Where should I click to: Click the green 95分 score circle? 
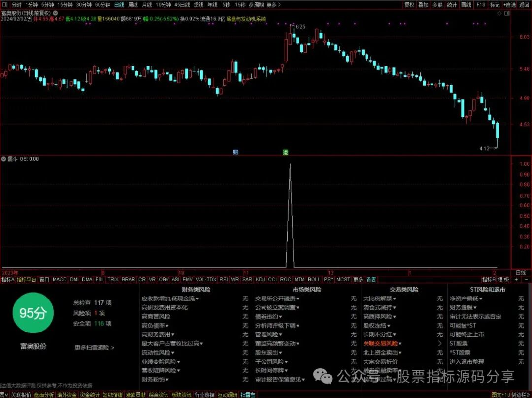point(33,313)
